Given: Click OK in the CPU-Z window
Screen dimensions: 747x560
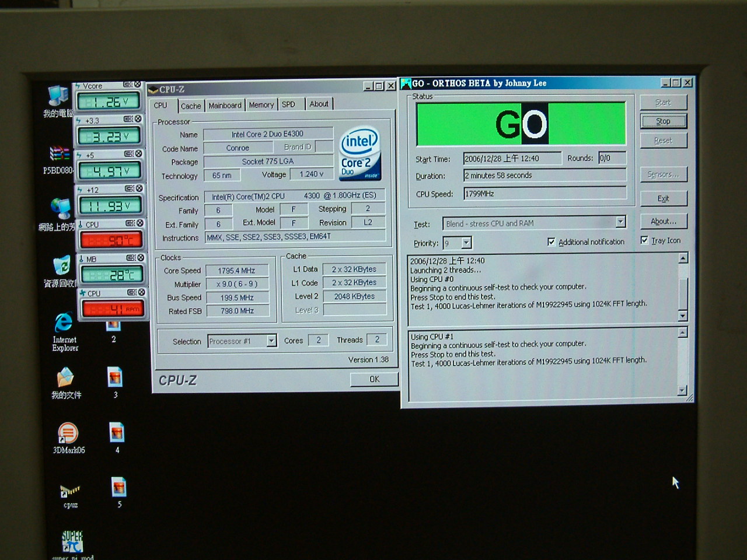Looking at the screenshot, I should tap(375, 379).
